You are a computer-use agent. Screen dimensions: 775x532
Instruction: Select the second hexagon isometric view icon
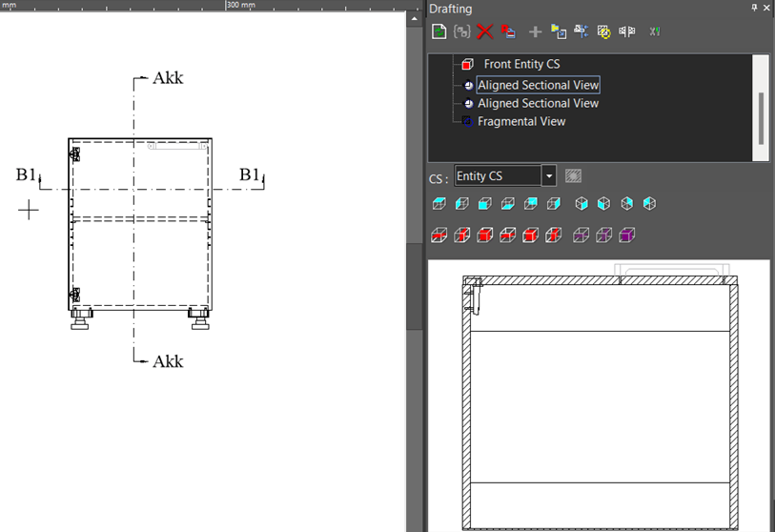click(604, 204)
